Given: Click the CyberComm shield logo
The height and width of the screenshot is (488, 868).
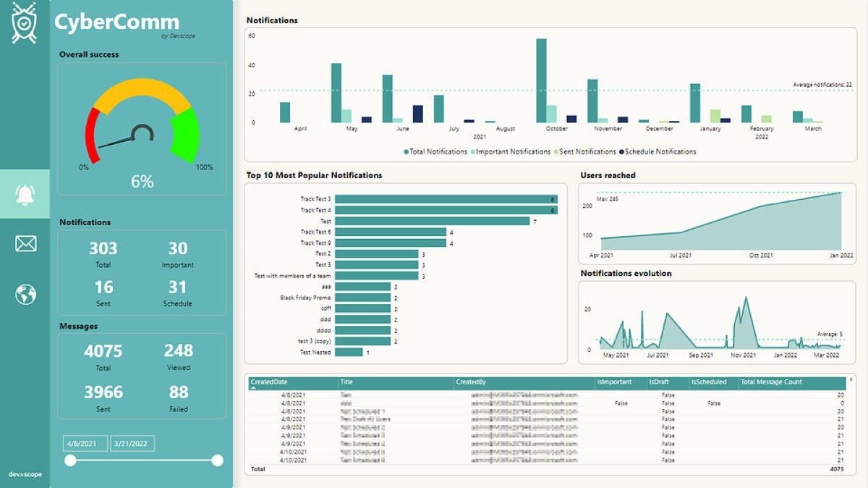Looking at the screenshot, I should click(x=25, y=23).
